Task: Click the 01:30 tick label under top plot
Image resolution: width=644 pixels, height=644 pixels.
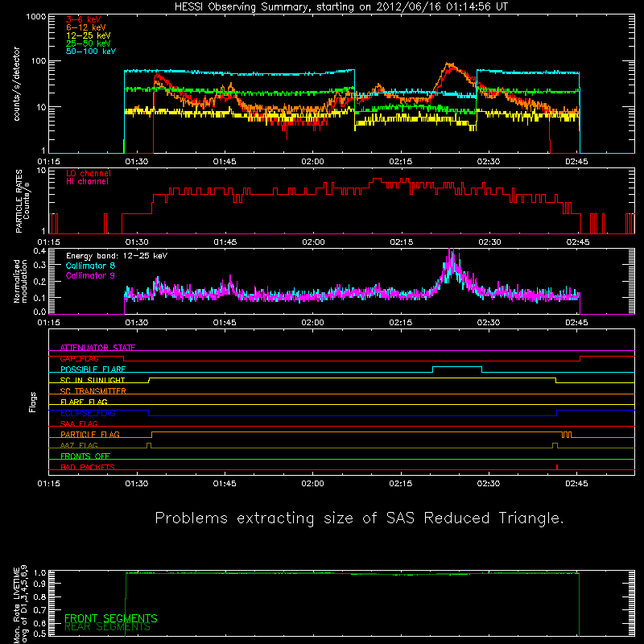Action: (137, 162)
